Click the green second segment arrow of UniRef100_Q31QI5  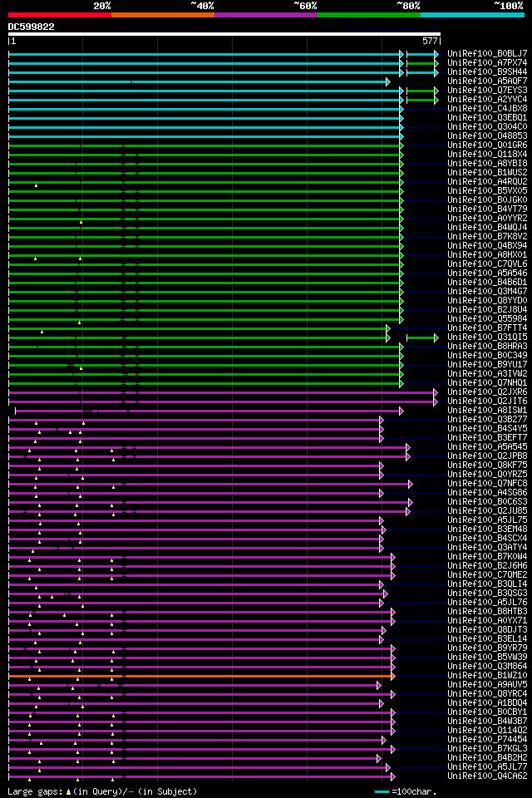point(436,338)
